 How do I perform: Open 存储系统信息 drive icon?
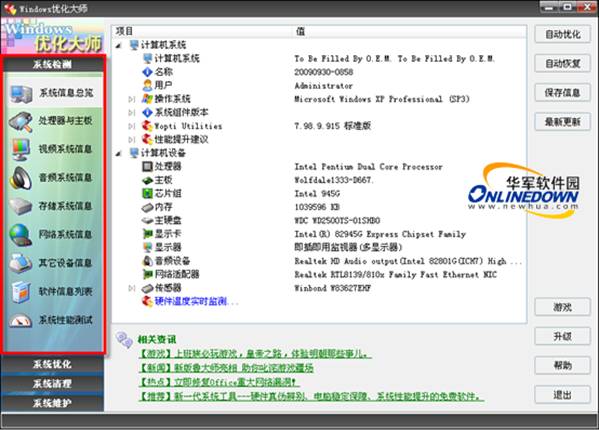click(21, 207)
